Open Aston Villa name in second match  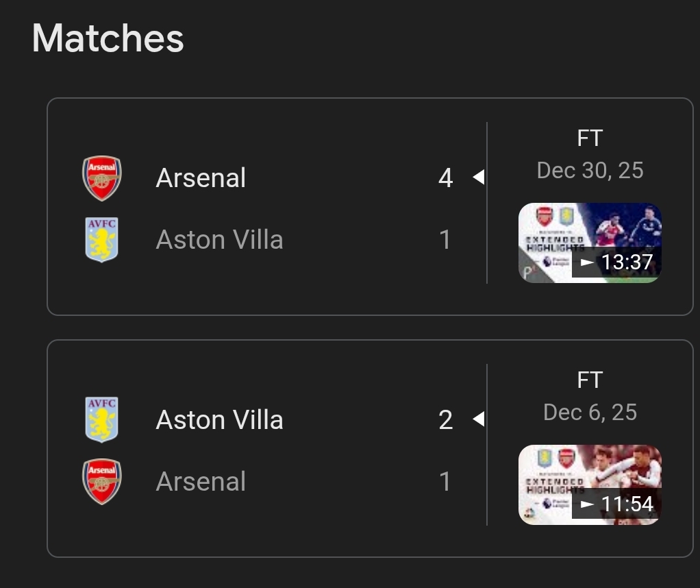click(x=220, y=419)
